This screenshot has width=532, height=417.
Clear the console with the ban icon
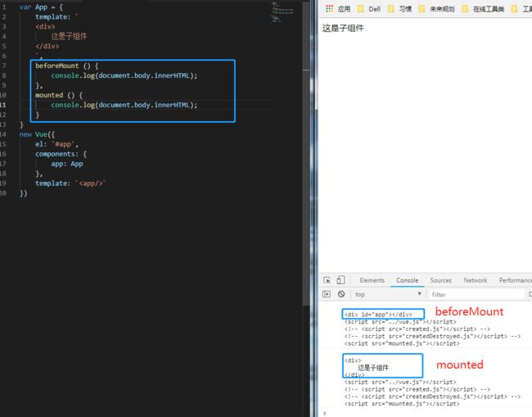tap(341, 294)
